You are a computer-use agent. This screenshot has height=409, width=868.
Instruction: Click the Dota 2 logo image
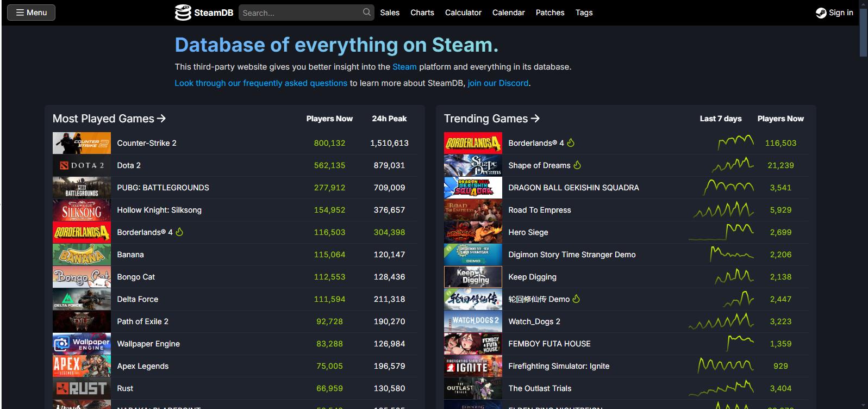82,165
